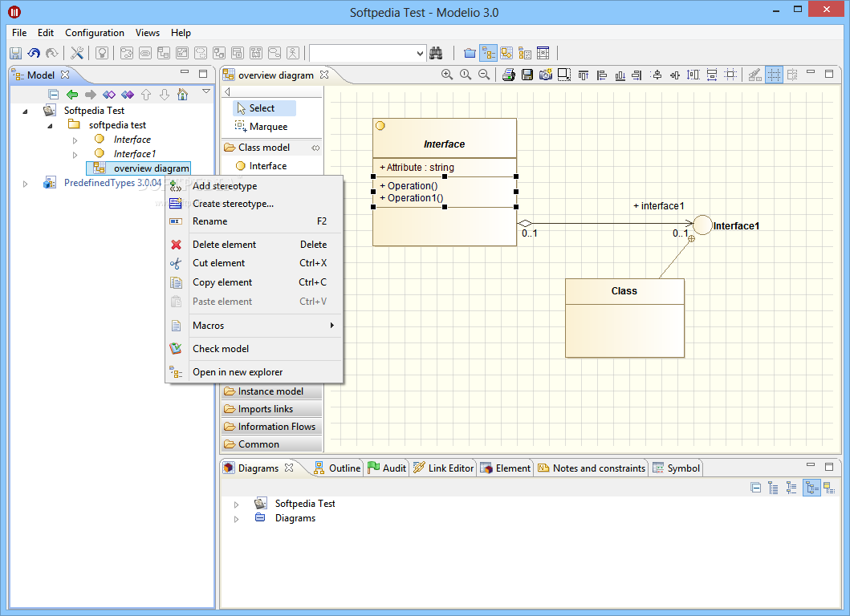Click the Redo arrow icon
This screenshot has height=616, width=850.
pos(51,53)
